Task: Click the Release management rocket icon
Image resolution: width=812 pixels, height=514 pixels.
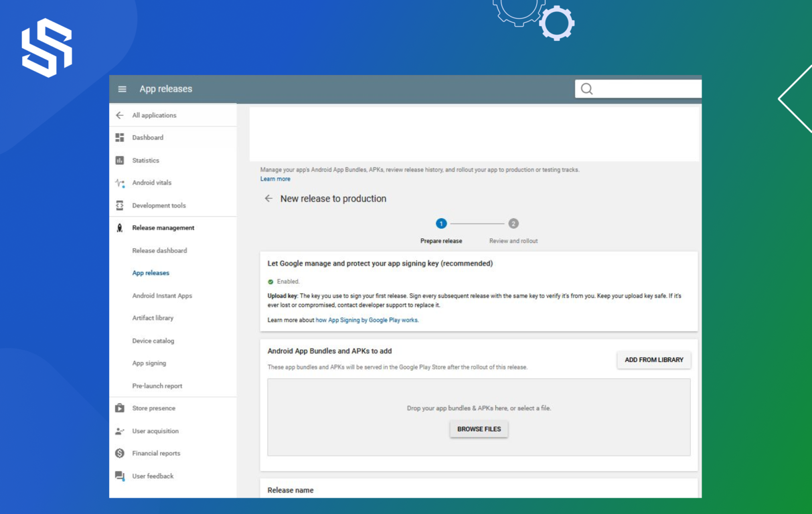Action: (120, 228)
